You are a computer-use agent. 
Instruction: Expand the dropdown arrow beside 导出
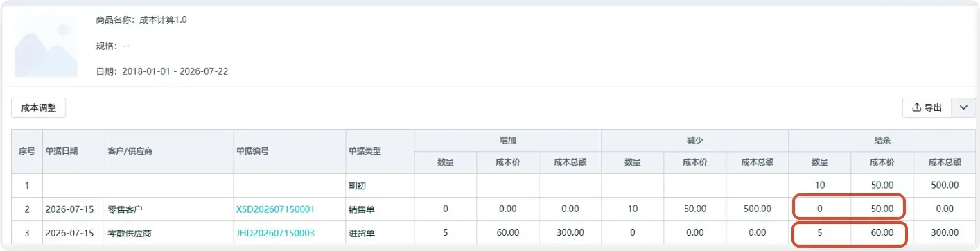coord(963,107)
